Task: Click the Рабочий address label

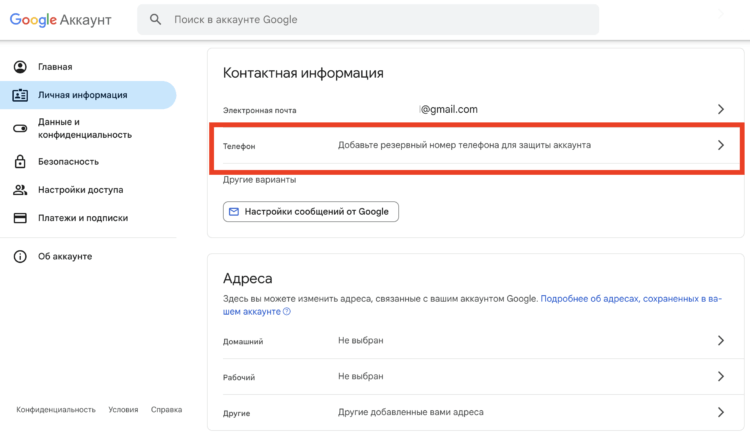Action: (x=239, y=377)
